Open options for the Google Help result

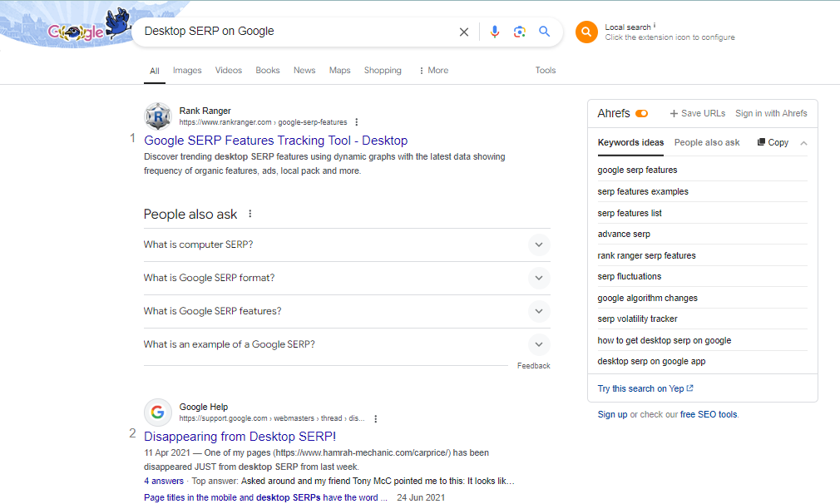coord(376,419)
